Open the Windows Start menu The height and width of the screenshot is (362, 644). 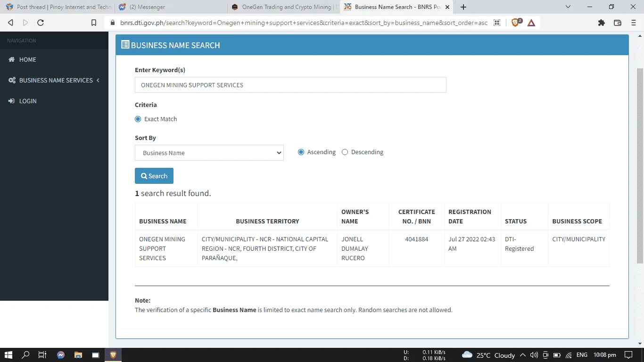(x=8, y=355)
